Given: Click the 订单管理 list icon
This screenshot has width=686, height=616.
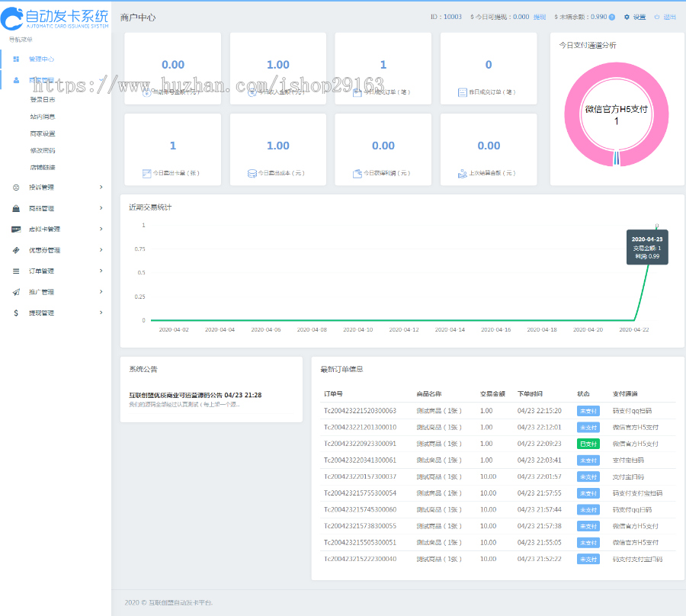Looking at the screenshot, I should 16,271.
